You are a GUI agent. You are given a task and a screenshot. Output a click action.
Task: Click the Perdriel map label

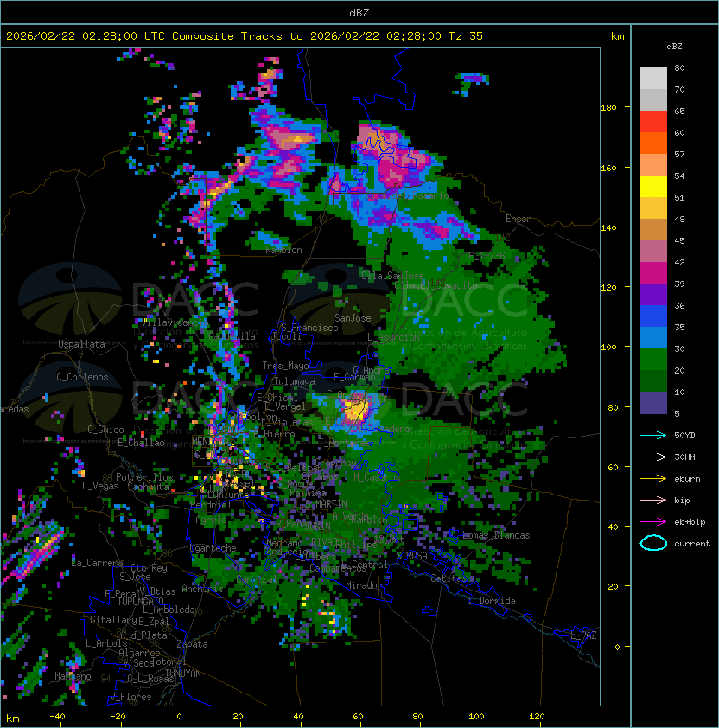point(210,504)
